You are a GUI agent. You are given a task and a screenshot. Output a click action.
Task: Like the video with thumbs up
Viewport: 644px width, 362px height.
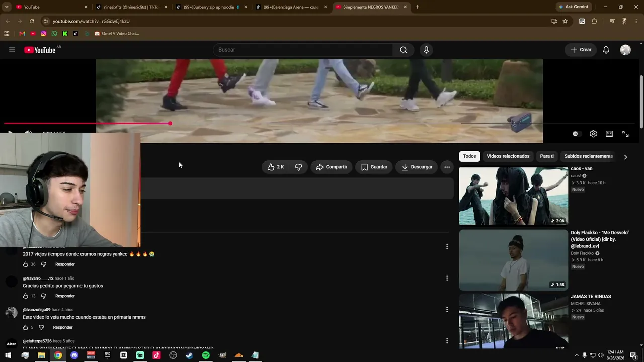[x=276, y=167]
